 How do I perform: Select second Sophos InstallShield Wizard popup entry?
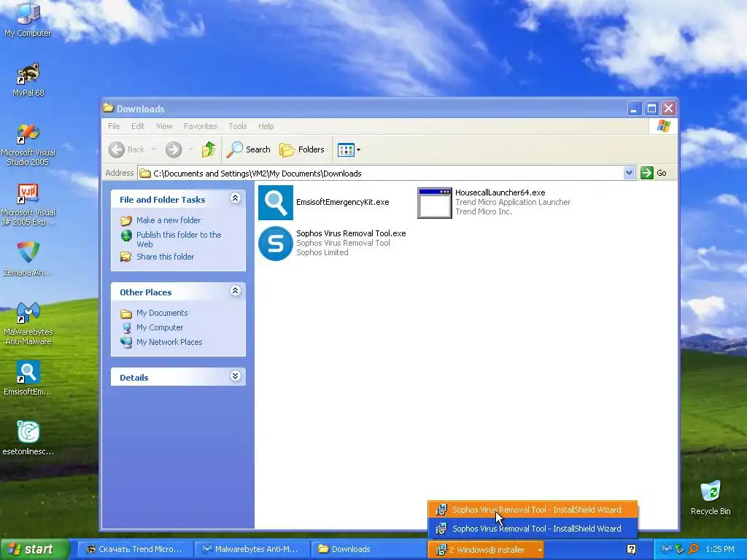(533, 529)
